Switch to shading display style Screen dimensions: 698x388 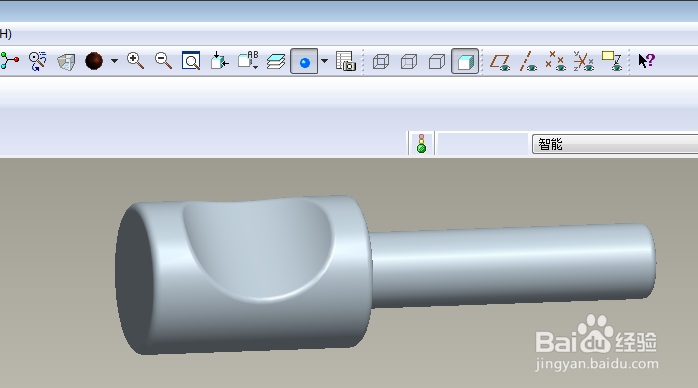[x=465, y=61]
